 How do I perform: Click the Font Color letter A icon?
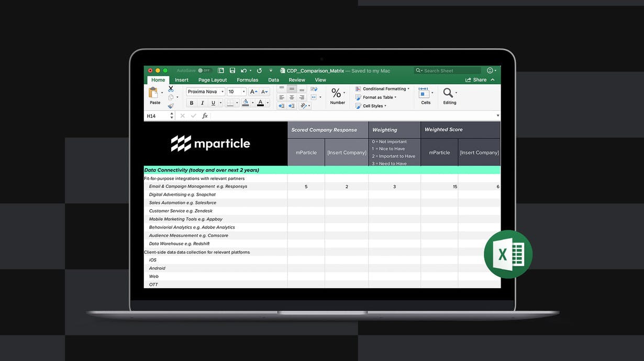point(261,103)
